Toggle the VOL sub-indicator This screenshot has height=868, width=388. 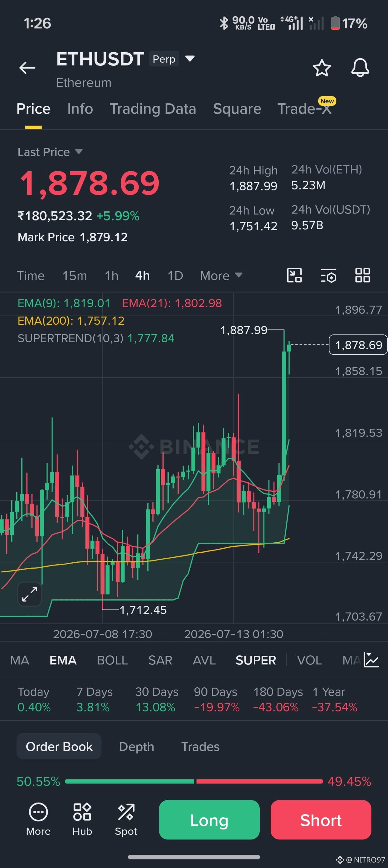309,660
